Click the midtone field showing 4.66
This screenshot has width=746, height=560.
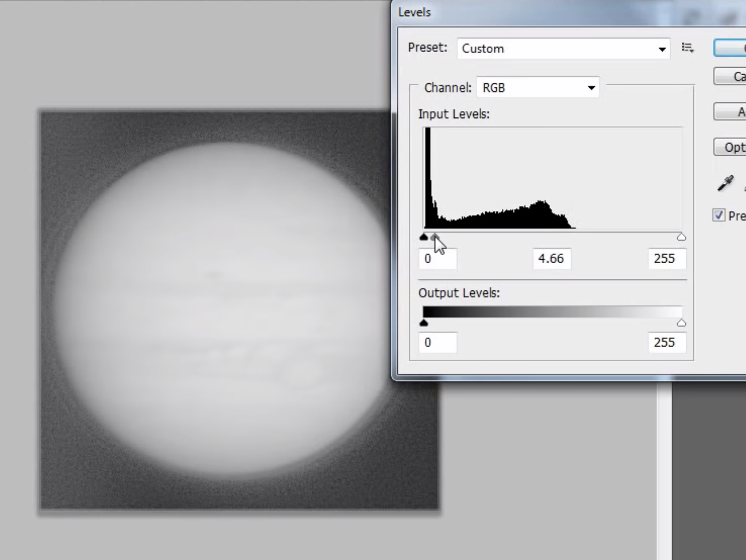[551, 259]
